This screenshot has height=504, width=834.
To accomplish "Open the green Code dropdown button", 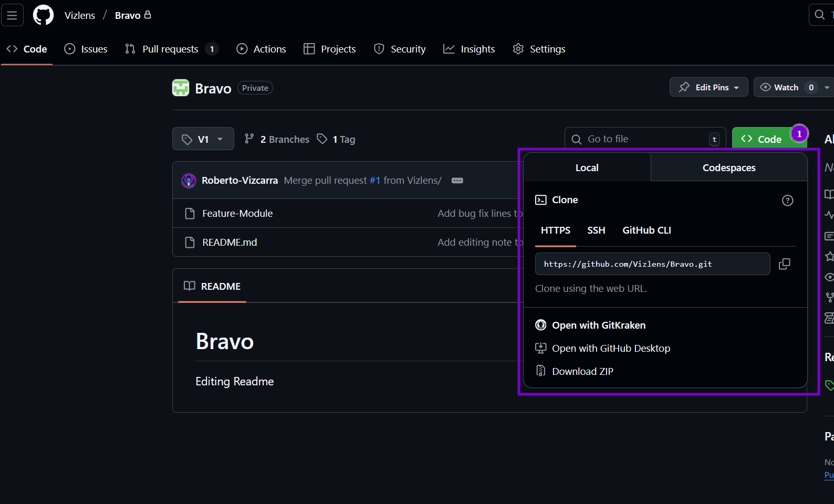I will 762,139.
